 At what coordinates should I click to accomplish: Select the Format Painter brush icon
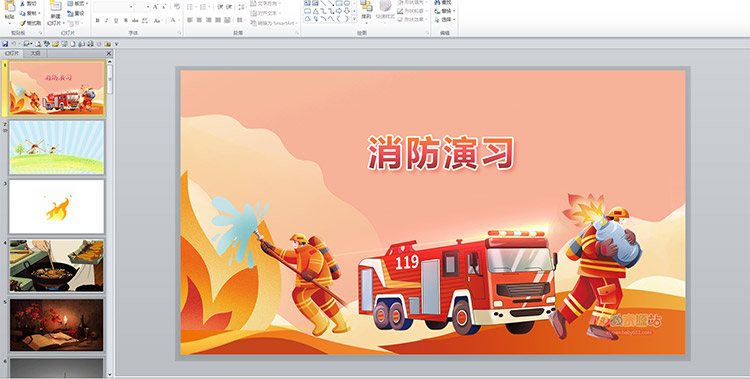coord(22,23)
